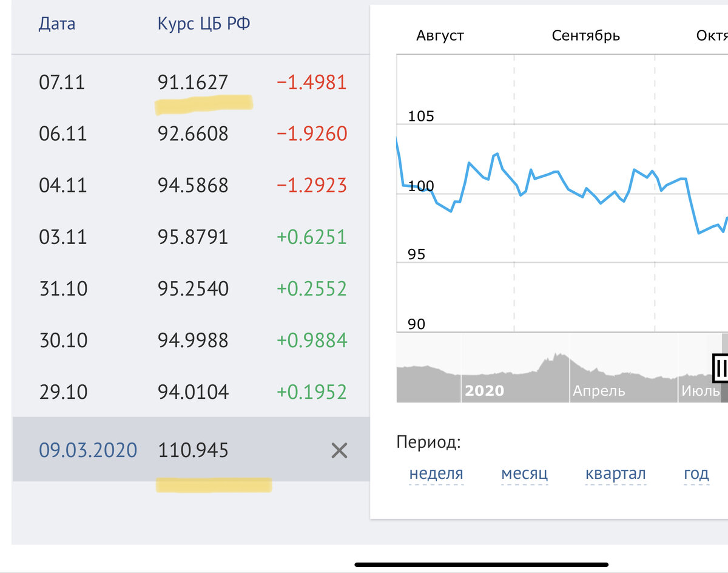
Task: Click "Апрель" in the range navigator
Action: coord(599,390)
